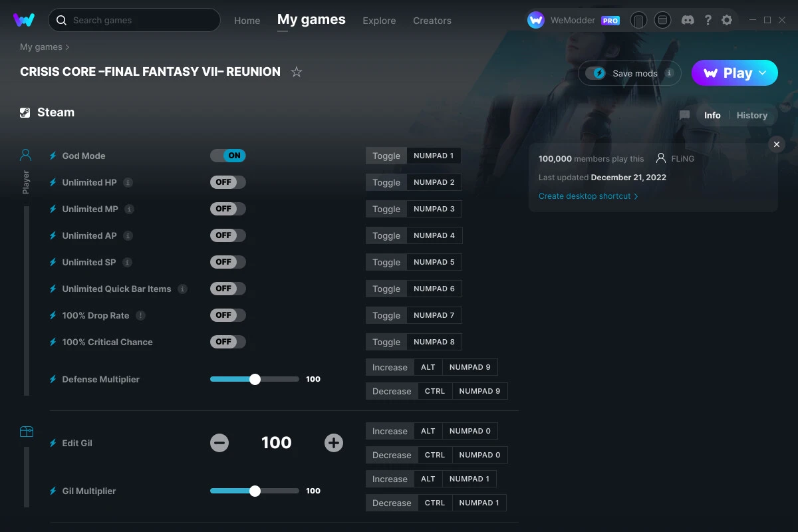
Task: Click the round window icon in top bar
Action: 662,20
